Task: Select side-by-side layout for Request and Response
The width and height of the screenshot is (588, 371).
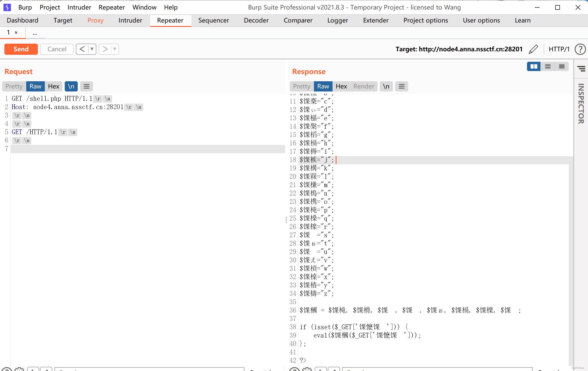Action: [534, 66]
